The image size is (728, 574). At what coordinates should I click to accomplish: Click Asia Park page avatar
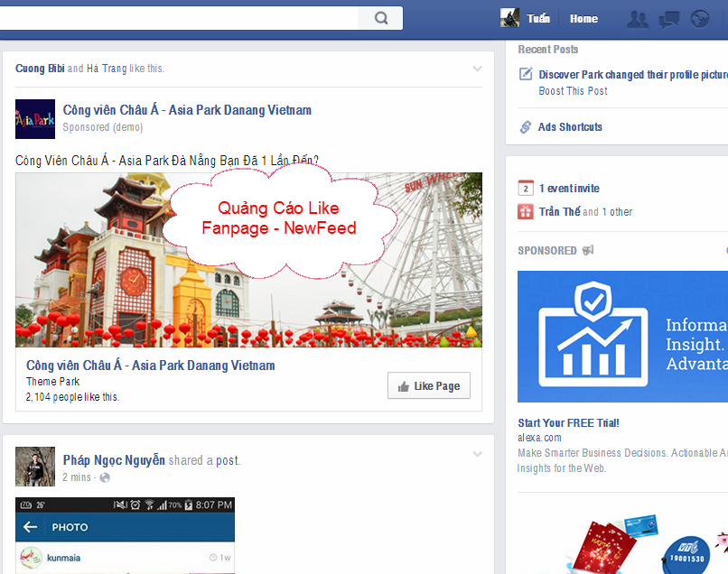pos(35,119)
